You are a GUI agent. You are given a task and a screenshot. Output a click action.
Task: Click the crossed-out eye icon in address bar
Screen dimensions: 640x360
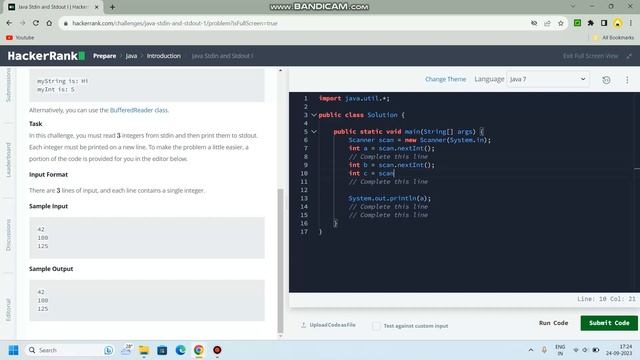click(x=534, y=23)
